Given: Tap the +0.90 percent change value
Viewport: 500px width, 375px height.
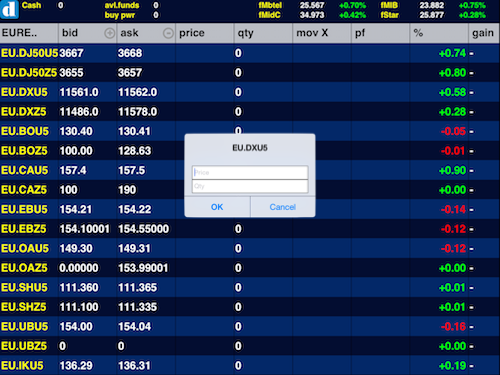Looking at the screenshot, I should pos(452,170).
